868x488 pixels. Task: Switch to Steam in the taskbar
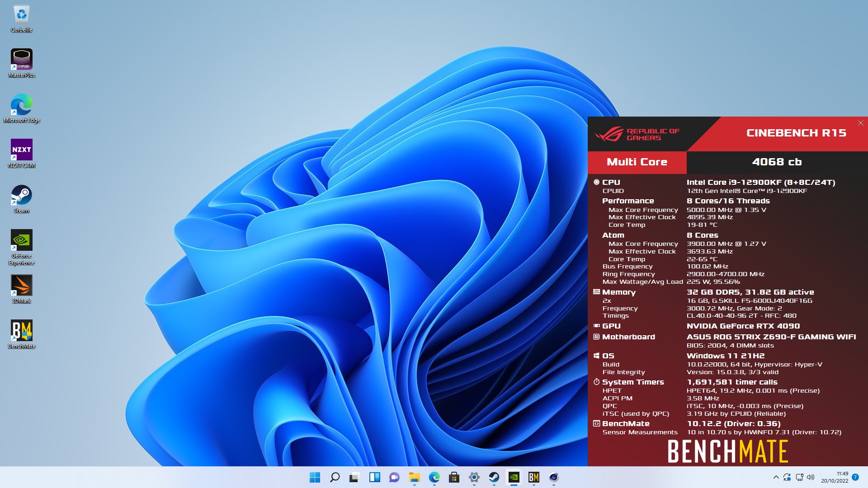[494, 477]
